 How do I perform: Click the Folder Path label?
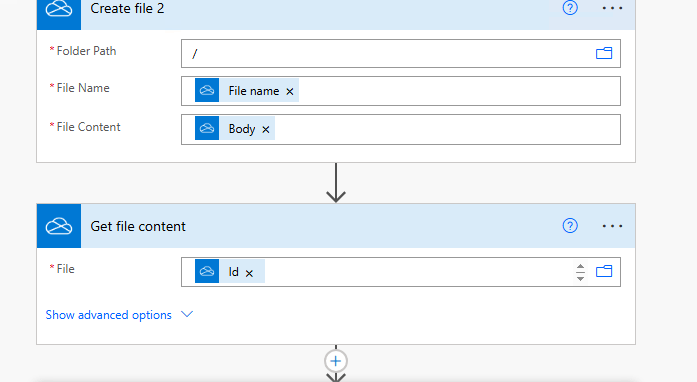[x=86, y=51]
